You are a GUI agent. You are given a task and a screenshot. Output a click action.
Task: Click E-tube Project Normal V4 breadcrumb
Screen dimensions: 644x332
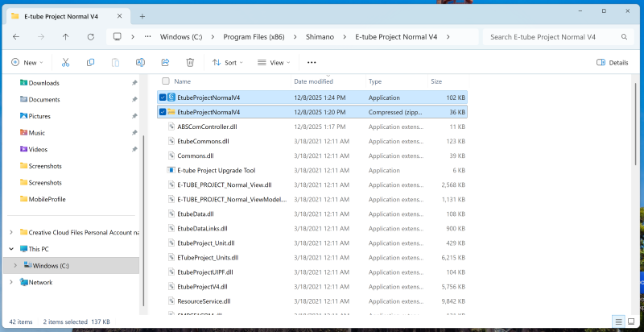click(x=396, y=36)
